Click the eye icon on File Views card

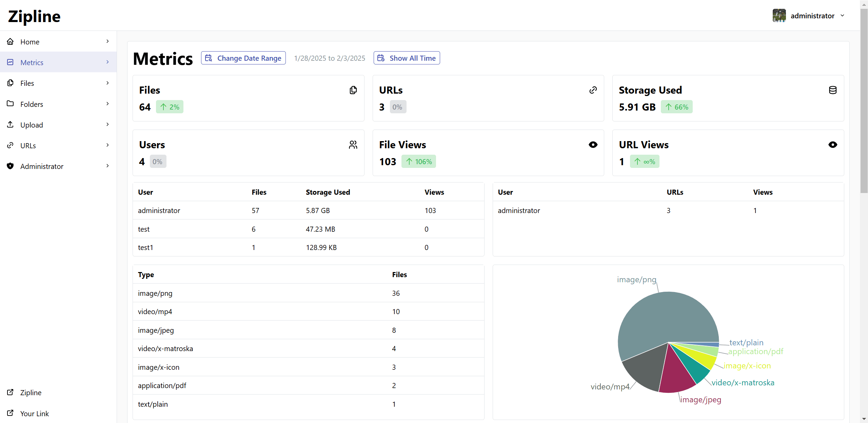593,145
